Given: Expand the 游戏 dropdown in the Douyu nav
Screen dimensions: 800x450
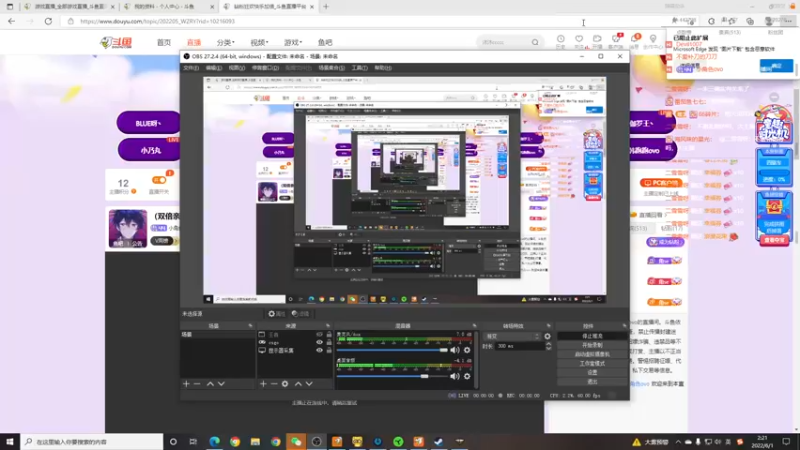Looking at the screenshot, I should [293, 42].
